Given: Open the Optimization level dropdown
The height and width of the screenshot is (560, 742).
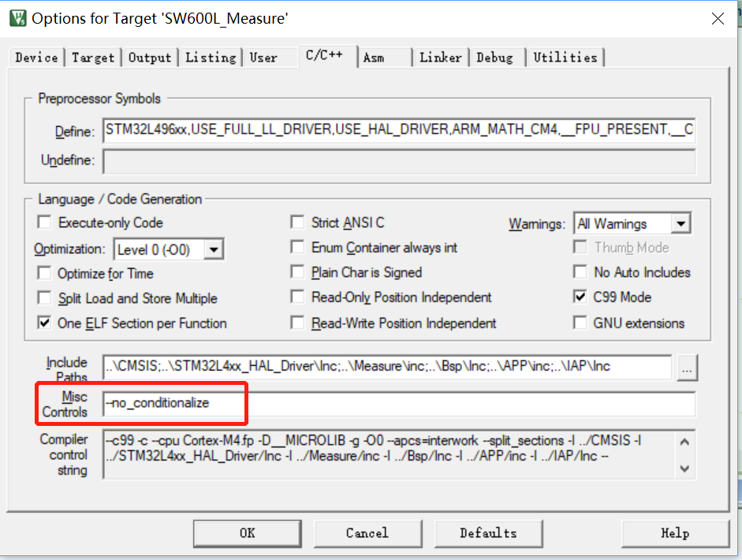Looking at the screenshot, I should pos(214,249).
